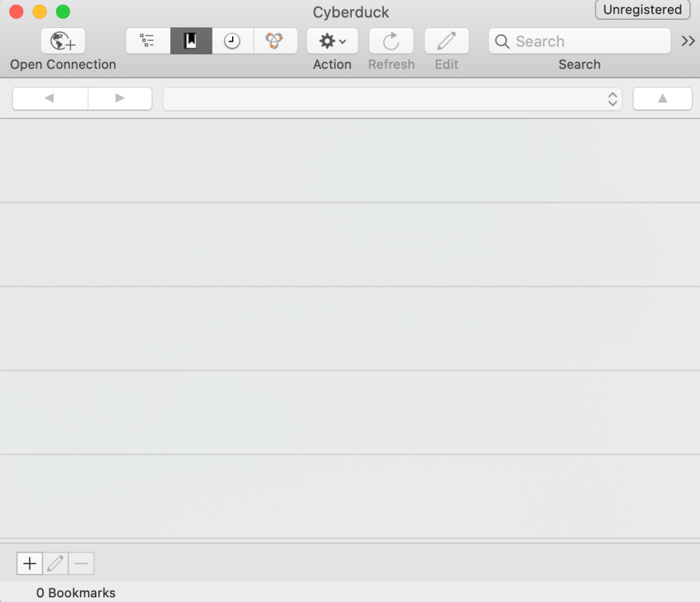The image size is (700, 602).
Task: Remove bookmark with minus button
Action: click(x=81, y=564)
